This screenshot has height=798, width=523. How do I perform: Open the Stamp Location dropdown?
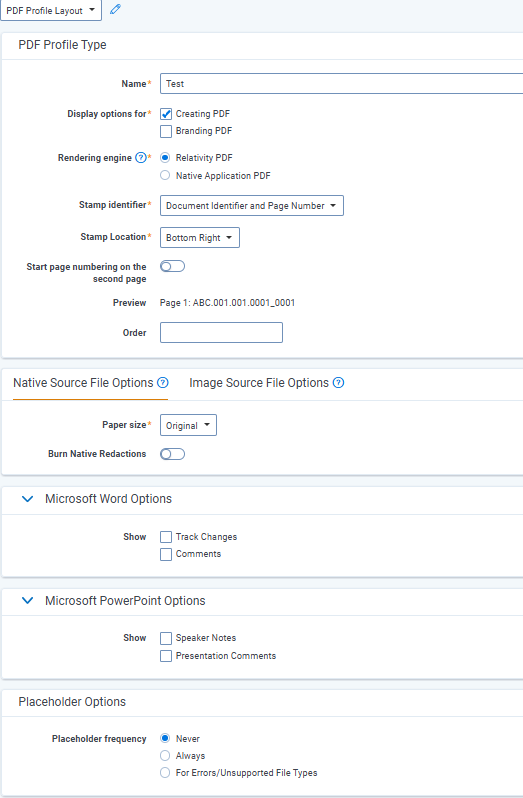click(x=199, y=238)
